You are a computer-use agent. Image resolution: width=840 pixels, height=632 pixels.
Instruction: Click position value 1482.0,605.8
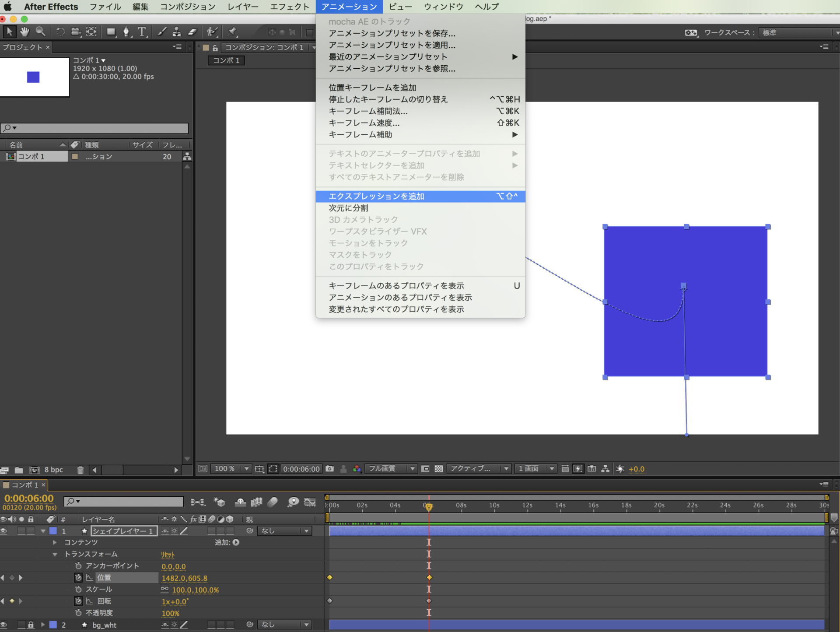point(185,578)
